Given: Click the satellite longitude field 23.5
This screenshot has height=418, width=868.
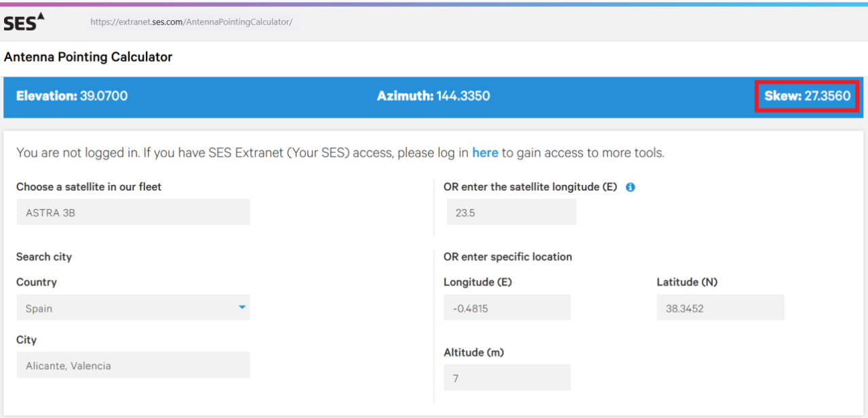Looking at the screenshot, I should pos(511,212).
